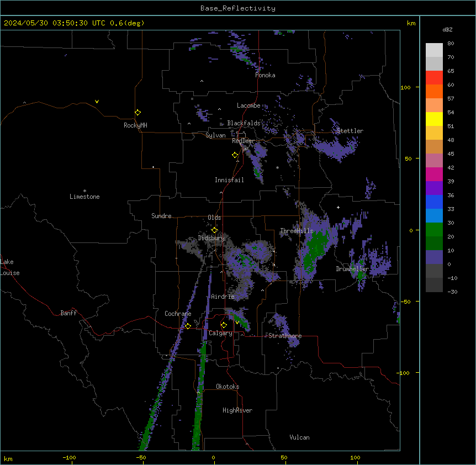Click the Calgary city label

coord(220,333)
